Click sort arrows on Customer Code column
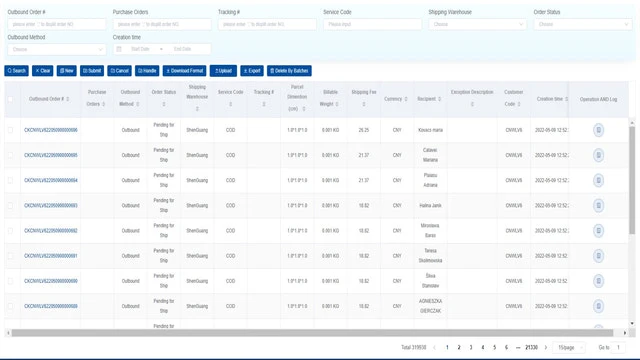 coord(519,104)
